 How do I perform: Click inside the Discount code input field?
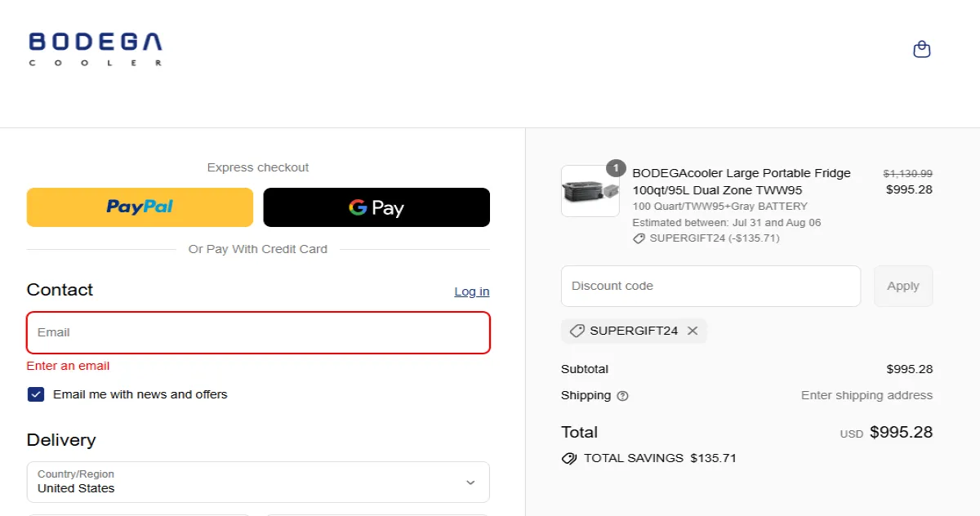[710, 286]
